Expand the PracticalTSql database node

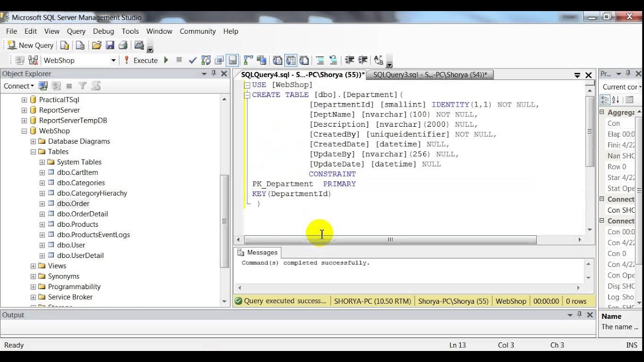point(24,100)
